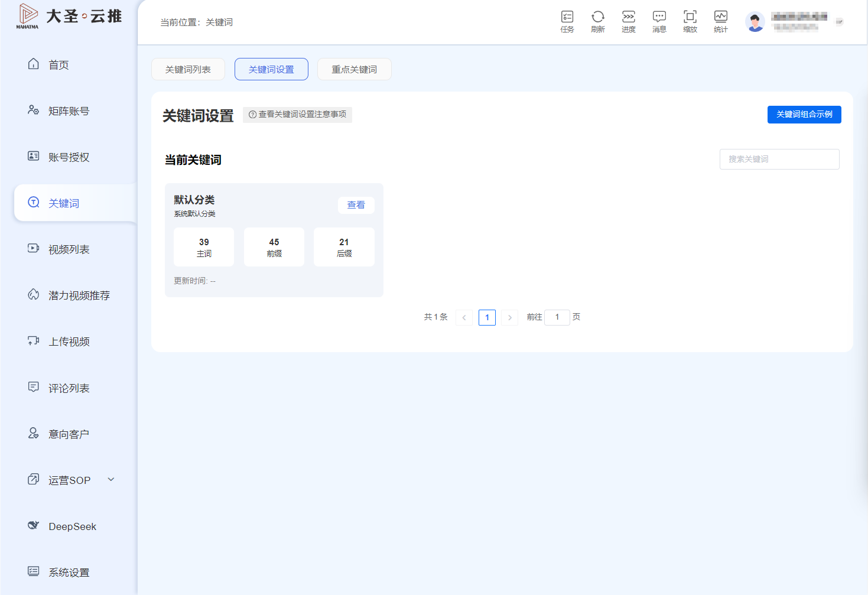Open the 消息 messages icon
This screenshot has height=595, width=868.
659,21
